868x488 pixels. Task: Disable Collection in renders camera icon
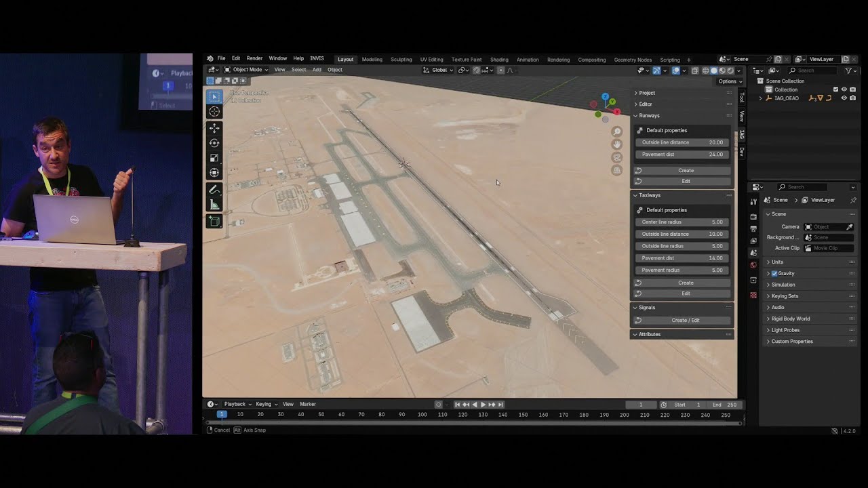[x=852, y=89]
